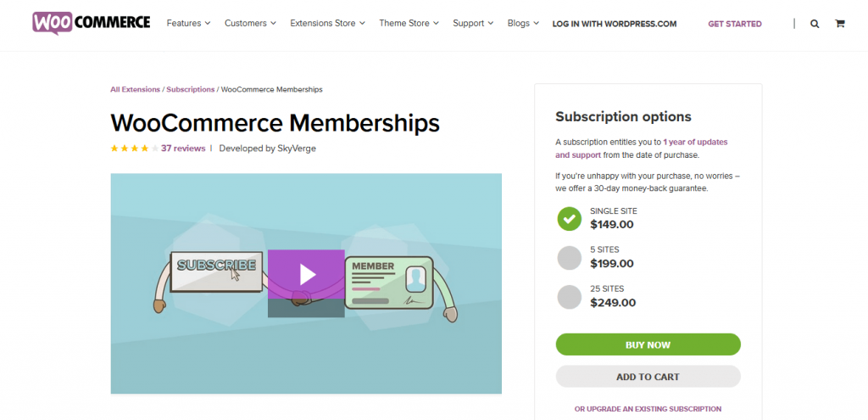Play the Memberships video

point(306,274)
